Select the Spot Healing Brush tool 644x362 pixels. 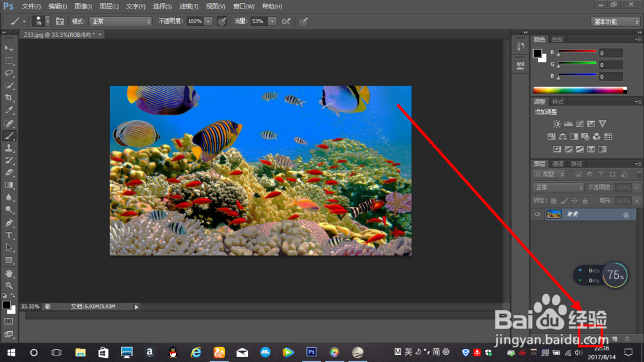(x=8, y=123)
